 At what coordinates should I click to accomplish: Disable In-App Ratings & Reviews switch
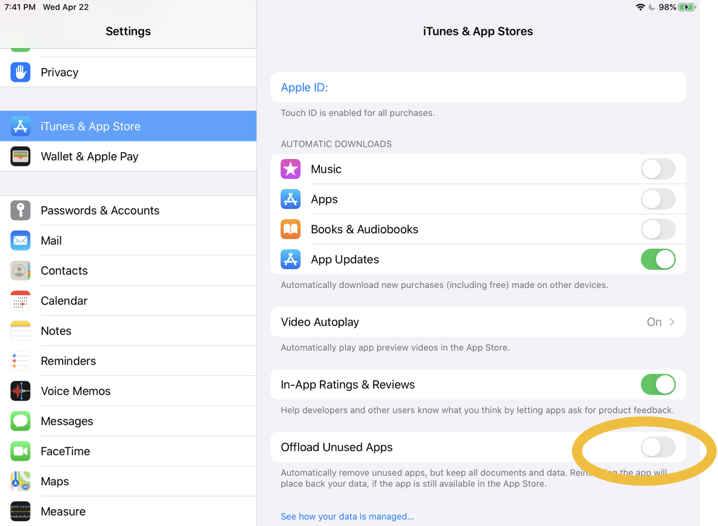(657, 384)
